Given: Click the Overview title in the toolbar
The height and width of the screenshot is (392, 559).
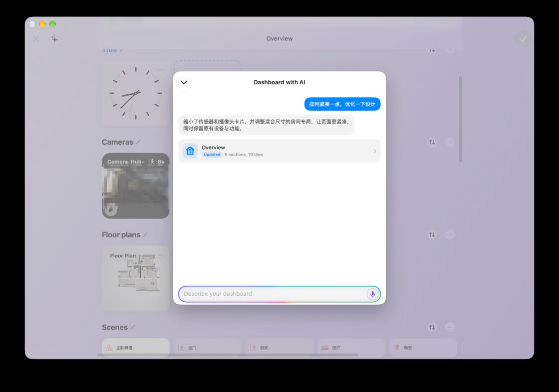Looking at the screenshot, I should click(x=279, y=38).
